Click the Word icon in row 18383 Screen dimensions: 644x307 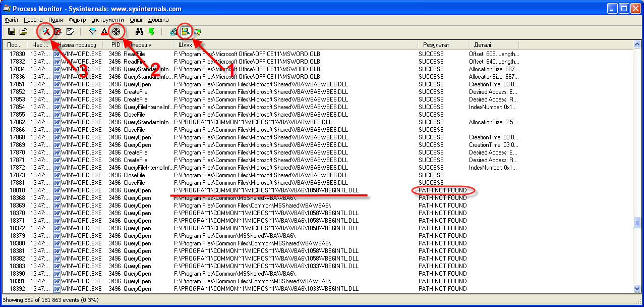pyautogui.click(x=56, y=266)
